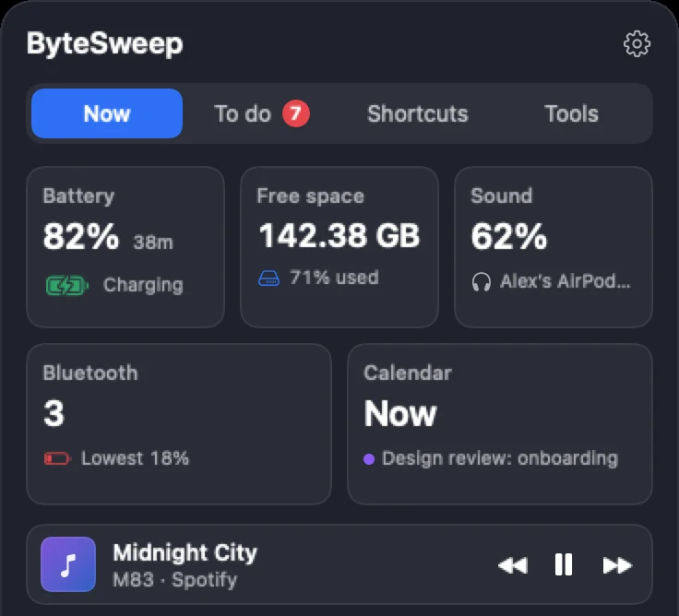679x616 pixels.
Task: Switch to the Shortcuts tab
Action: pyautogui.click(x=417, y=113)
